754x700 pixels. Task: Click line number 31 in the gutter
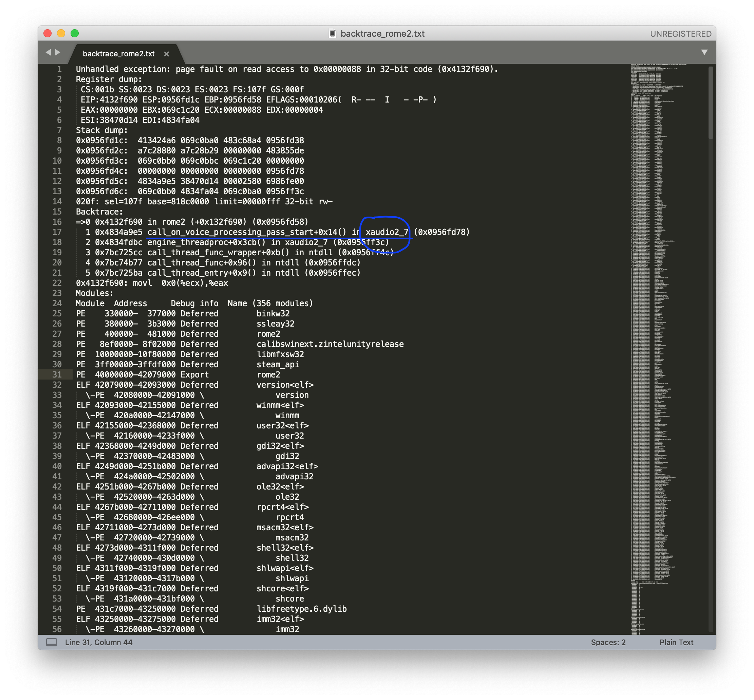[57, 374]
